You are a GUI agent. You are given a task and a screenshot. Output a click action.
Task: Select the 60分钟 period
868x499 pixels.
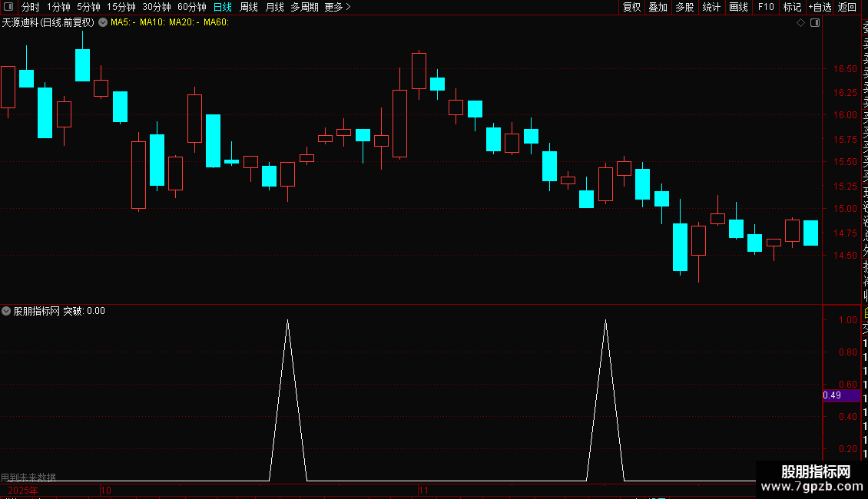tap(192, 7)
